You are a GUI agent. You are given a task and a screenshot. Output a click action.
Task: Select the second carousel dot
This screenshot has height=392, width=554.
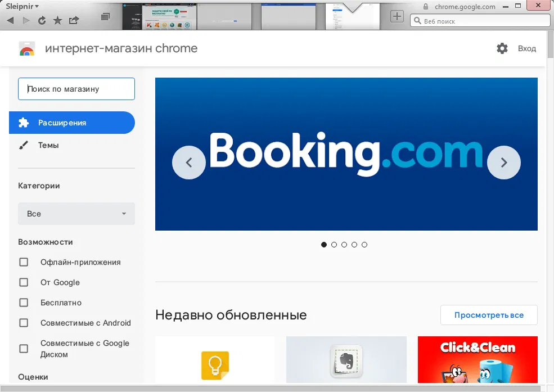coord(334,245)
